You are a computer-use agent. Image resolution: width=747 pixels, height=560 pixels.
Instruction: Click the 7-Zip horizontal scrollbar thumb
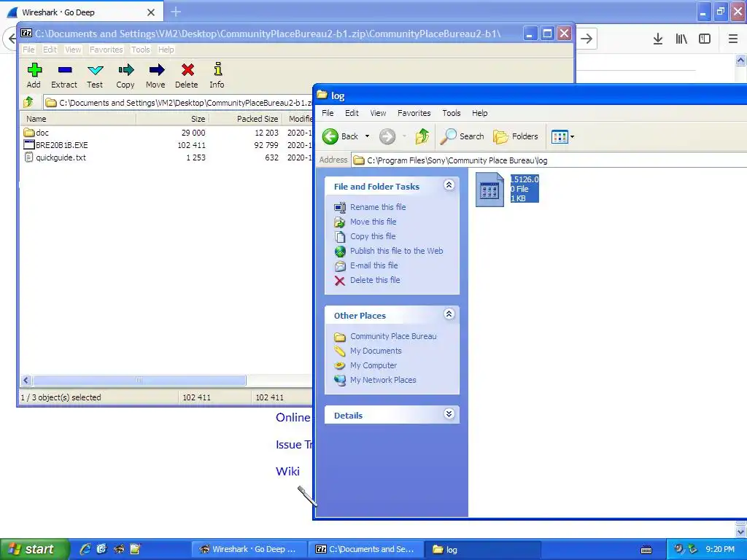pos(139,380)
